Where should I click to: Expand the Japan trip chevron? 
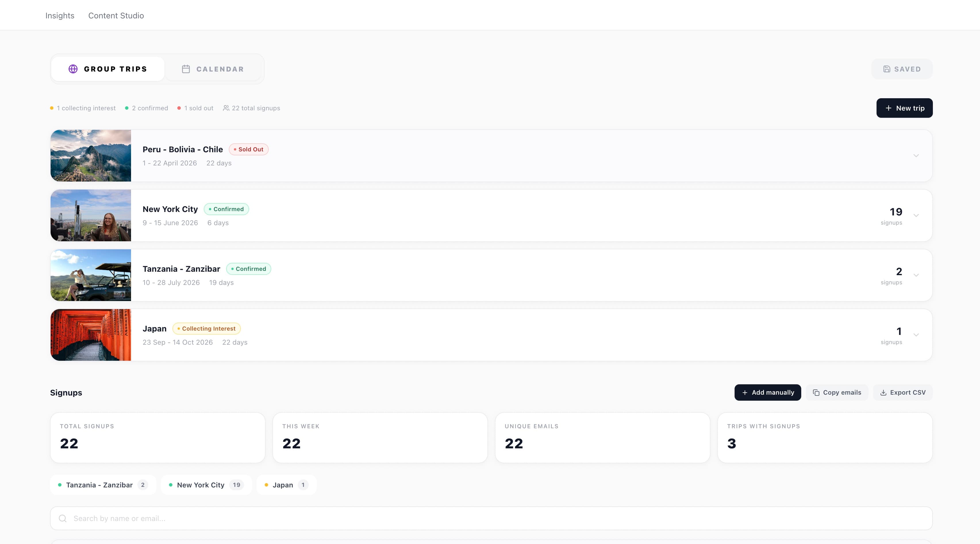tap(916, 335)
